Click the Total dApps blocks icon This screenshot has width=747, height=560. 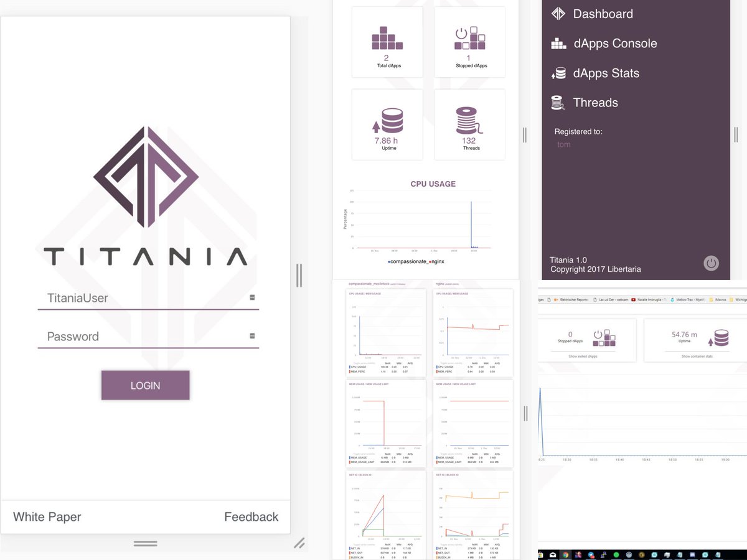click(387, 39)
